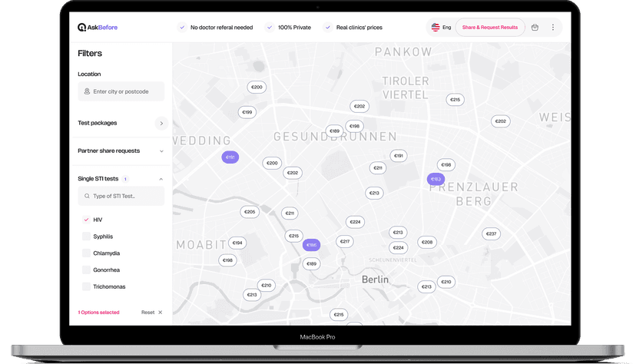
Task: Click the AskBefore logo
Action: point(98,28)
